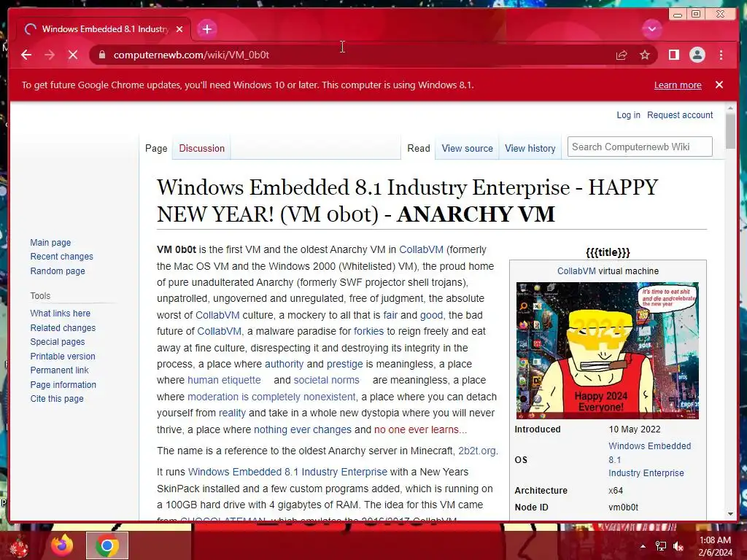Viewport: 747px width, 560px height.
Task: Go to the wiki Main page
Action: (x=50, y=242)
